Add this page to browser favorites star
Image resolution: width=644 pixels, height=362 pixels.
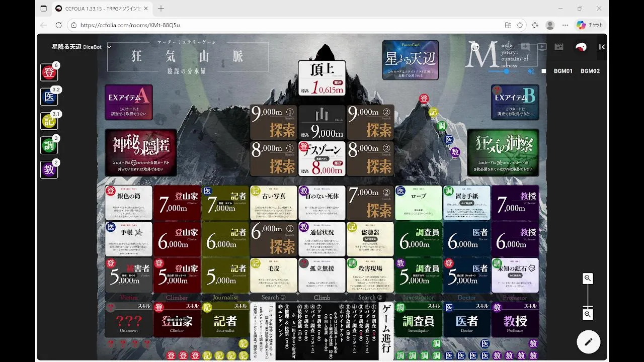520,25
